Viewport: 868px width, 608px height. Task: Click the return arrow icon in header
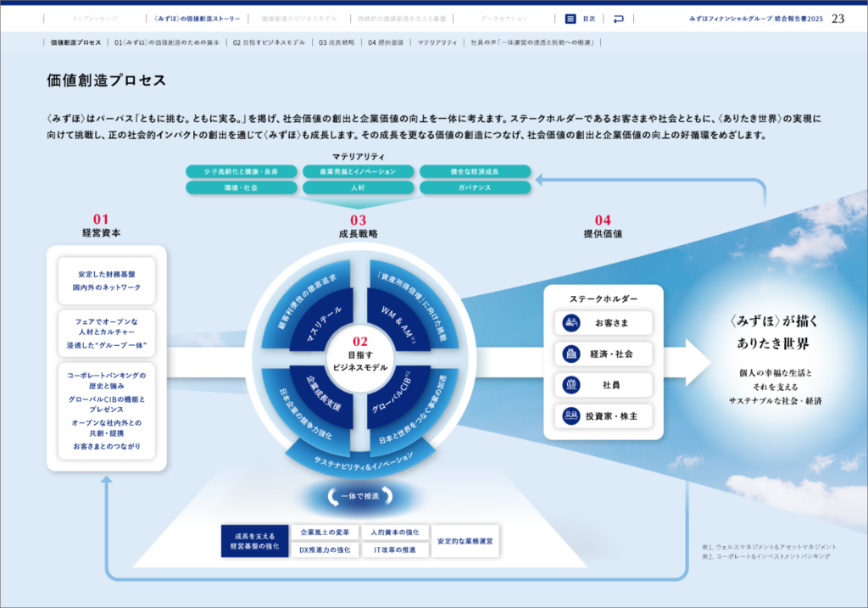pyautogui.click(x=618, y=18)
